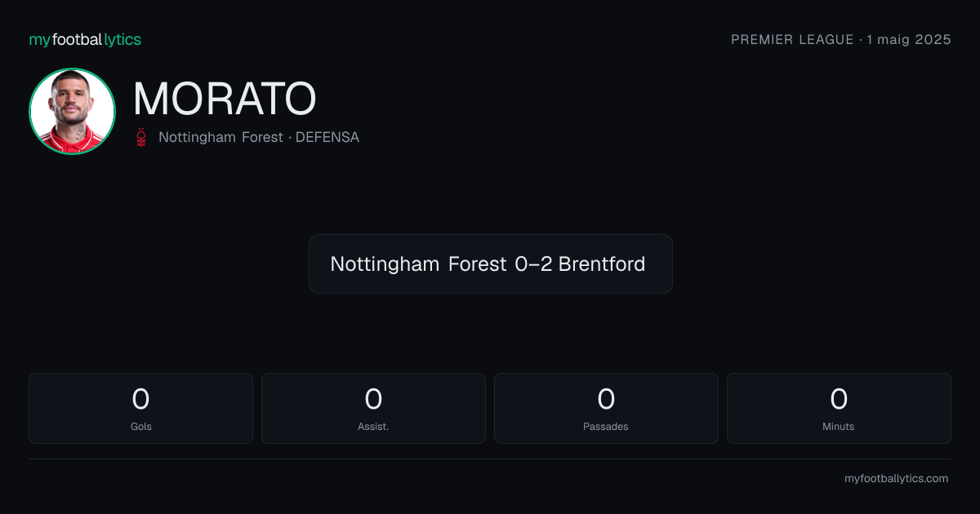
Task: Select the Assist. stat card
Action: click(373, 408)
